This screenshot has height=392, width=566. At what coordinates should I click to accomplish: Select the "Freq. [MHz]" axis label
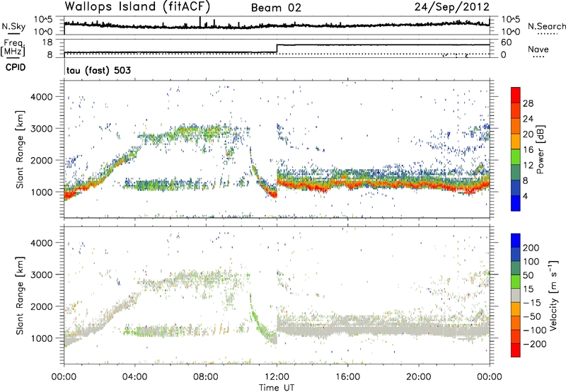(13, 47)
